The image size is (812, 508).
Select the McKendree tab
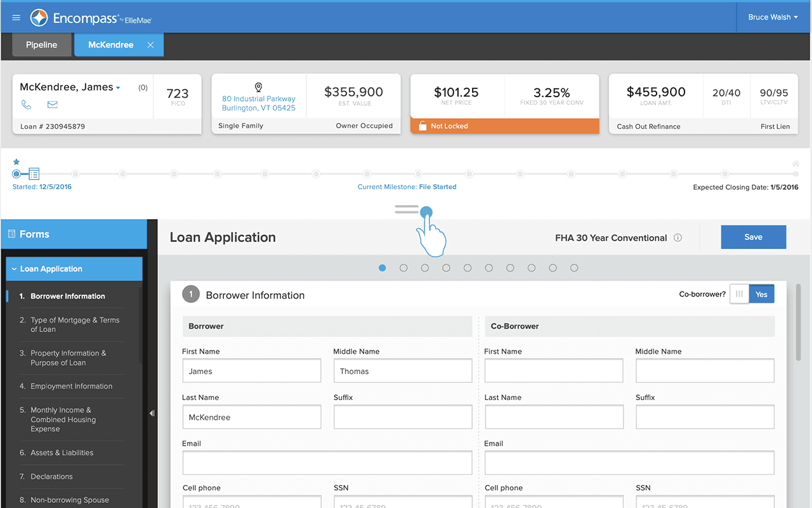111,44
